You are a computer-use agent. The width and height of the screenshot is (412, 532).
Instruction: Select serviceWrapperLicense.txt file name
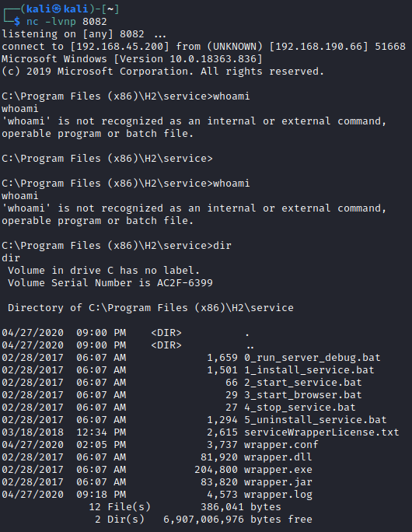click(322, 432)
